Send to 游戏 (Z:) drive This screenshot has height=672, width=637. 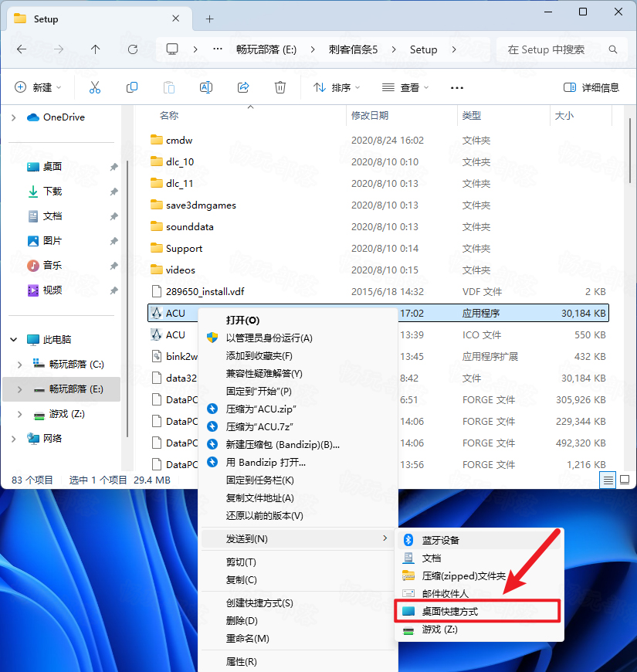pyautogui.click(x=479, y=630)
